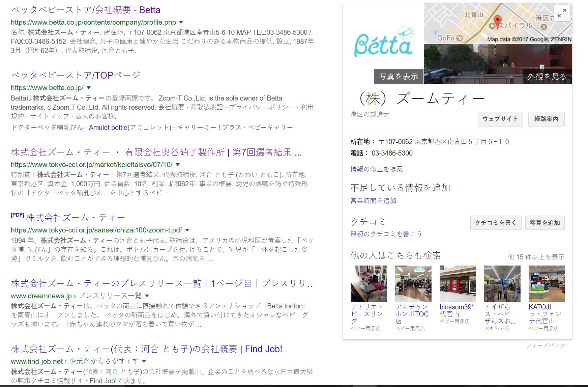Open dropdown arrow beside zoom-t.pdf URL

[187, 230]
